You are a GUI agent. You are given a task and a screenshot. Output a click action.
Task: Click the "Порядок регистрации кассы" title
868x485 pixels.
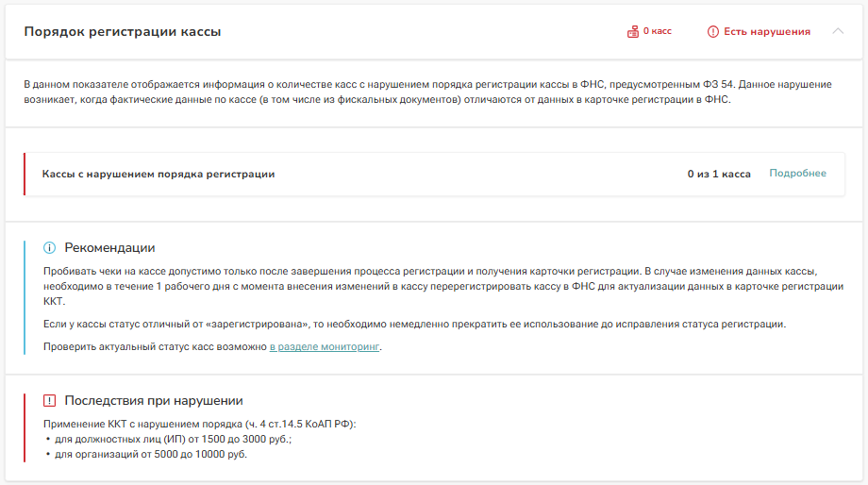pyautogui.click(x=123, y=32)
